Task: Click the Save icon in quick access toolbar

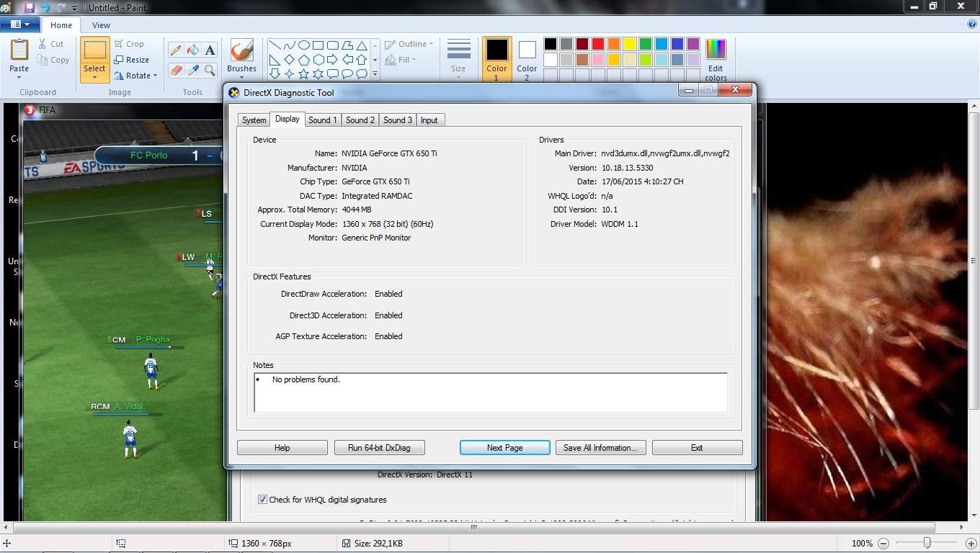Action: pyautogui.click(x=30, y=7)
